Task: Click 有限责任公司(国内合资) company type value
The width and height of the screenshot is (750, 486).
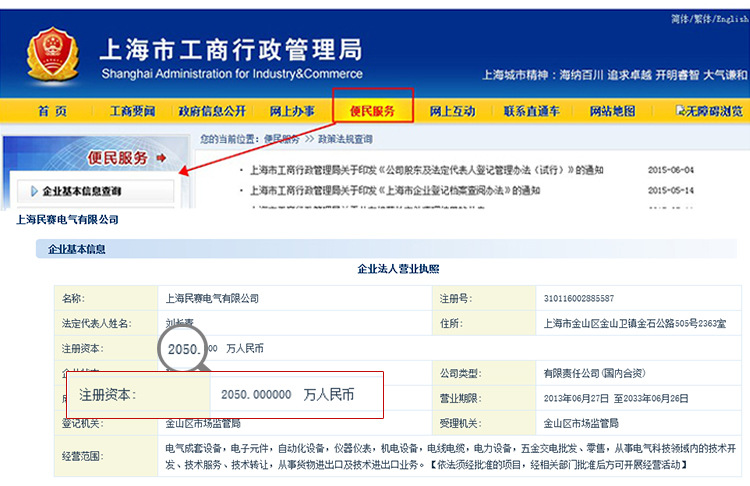Action: 595,373
